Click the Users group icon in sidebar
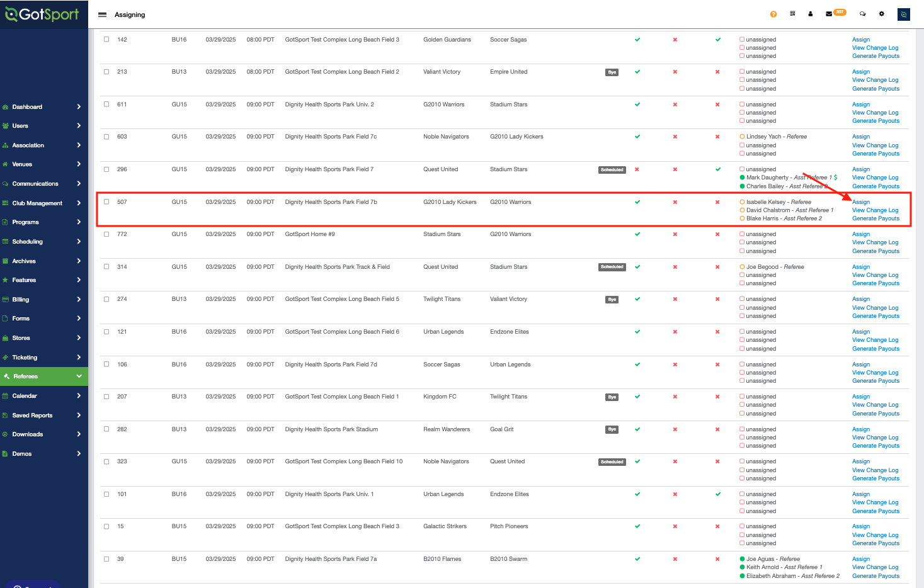924x588 pixels. click(x=6, y=126)
